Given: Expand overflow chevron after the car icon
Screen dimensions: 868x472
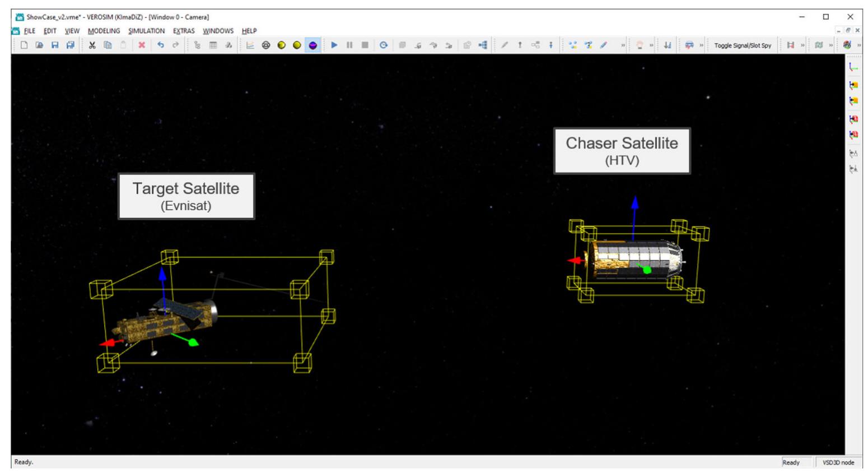Looking at the screenshot, I should (x=701, y=45).
